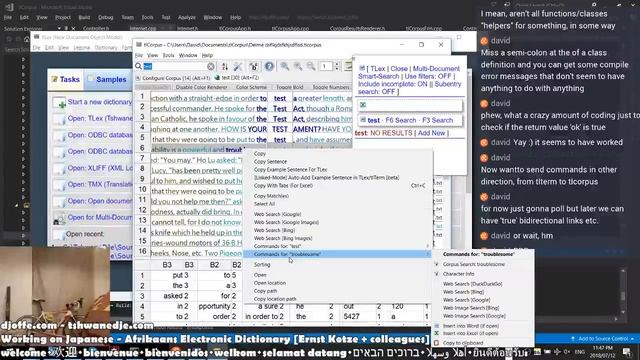Image resolution: width=640 pixels, height=360 pixels.
Task: Expand 'Commands for: "test"' submenu
Action: (337, 246)
